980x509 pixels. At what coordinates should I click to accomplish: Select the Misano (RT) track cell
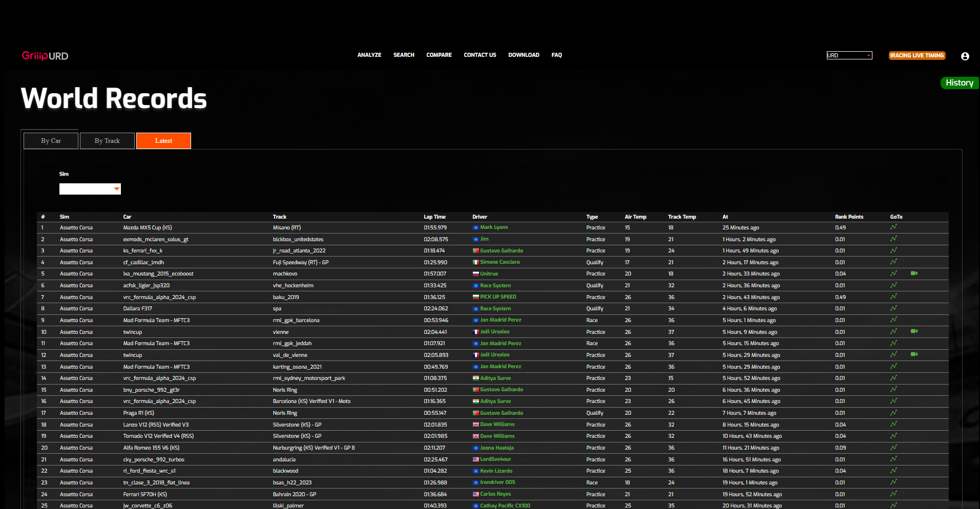[x=287, y=227]
